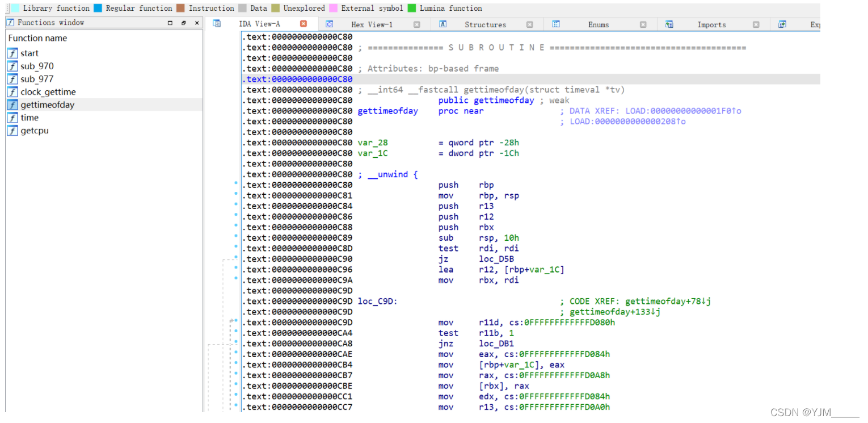Click the sub rsp, 10h instruction
Image resolution: width=868 pixels, height=423 pixels.
tap(479, 238)
